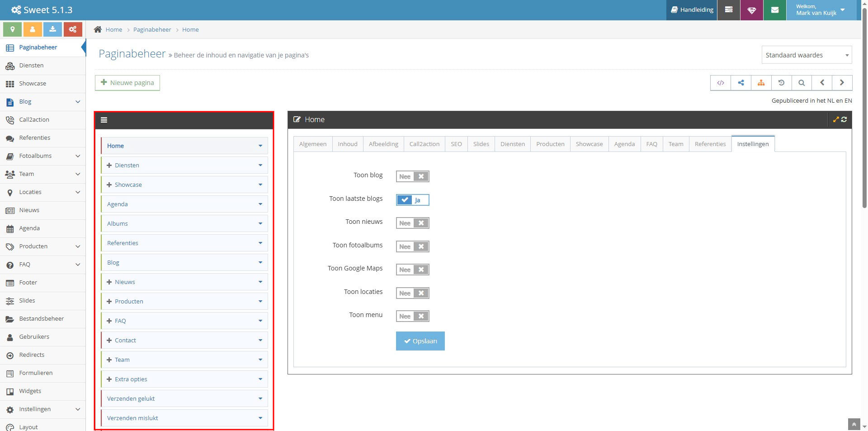Click the share toolbar icon
This screenshot has height=431, width=868.
tap(741, 83)
